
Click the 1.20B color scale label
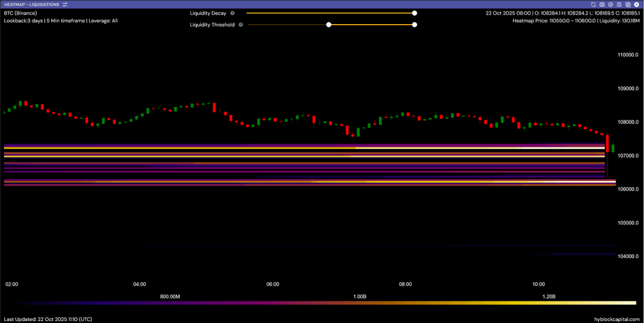tap(548, 296)
